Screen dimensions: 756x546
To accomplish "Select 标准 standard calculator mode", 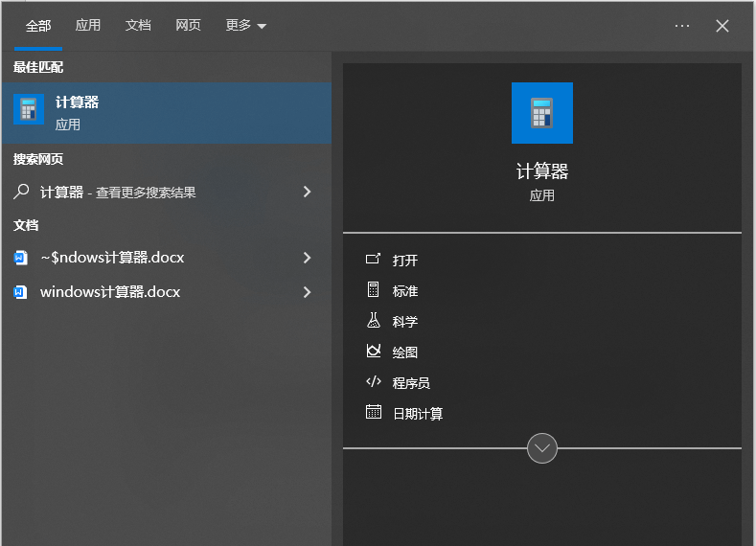I will [x=404, y=291].
